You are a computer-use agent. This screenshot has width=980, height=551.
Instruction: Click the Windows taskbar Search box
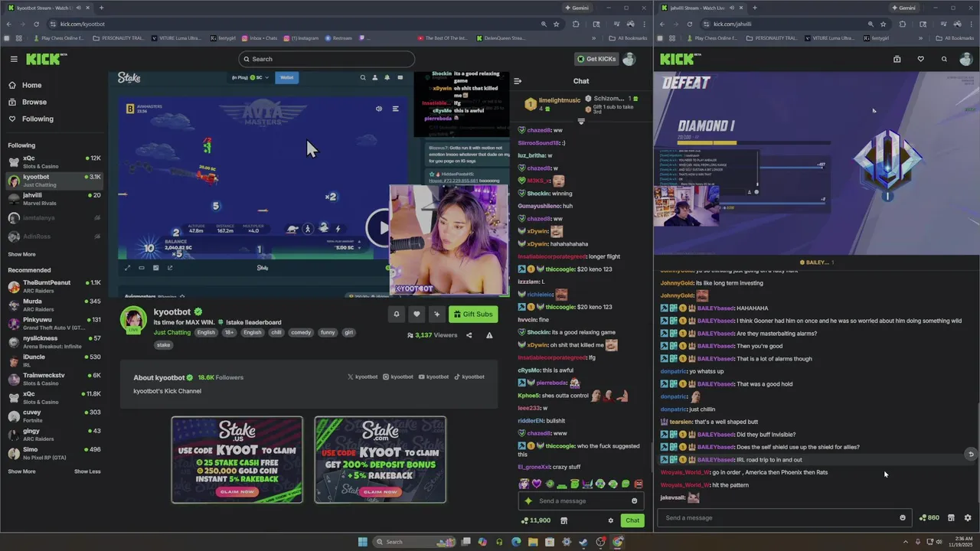pos(413,542)
